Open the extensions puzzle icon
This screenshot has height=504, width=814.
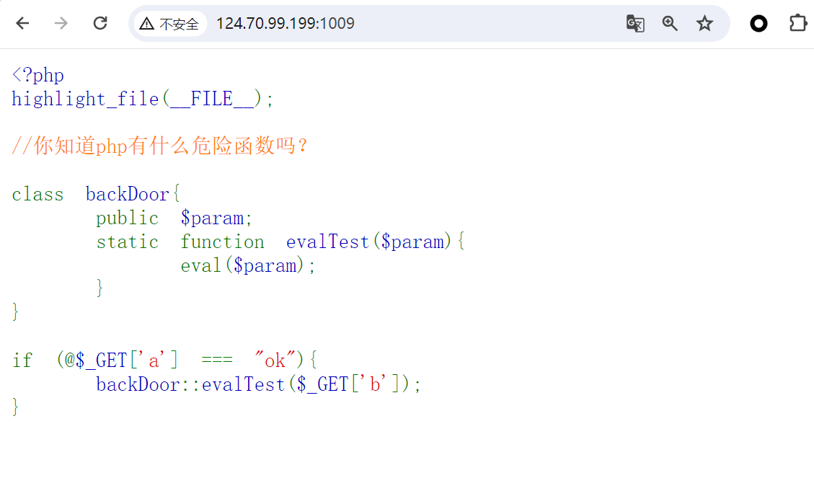point(798,23)
